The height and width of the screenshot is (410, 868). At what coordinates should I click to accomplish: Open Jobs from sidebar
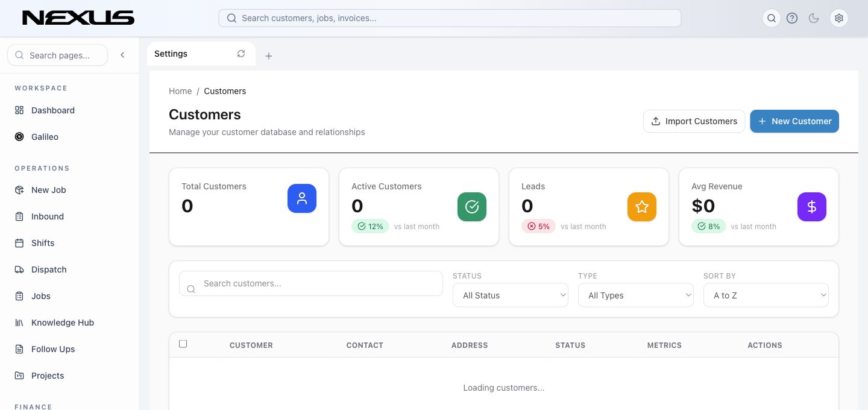point(69,296)
